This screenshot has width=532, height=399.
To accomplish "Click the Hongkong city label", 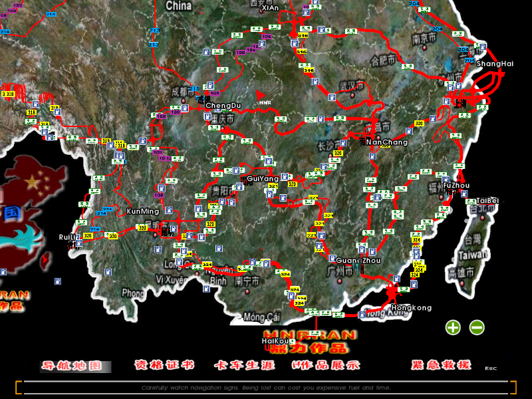I will pyautogui.click(x=411, y=308).
